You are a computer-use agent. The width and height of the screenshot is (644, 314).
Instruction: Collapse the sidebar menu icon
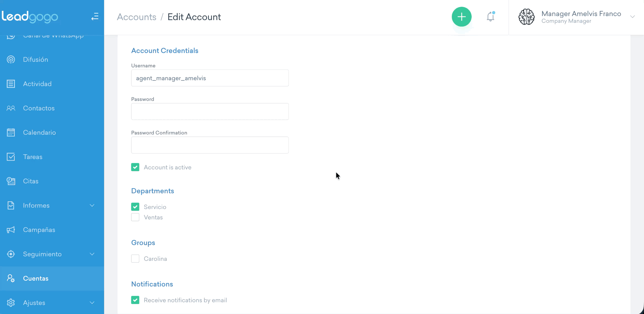tap(95, 17)
